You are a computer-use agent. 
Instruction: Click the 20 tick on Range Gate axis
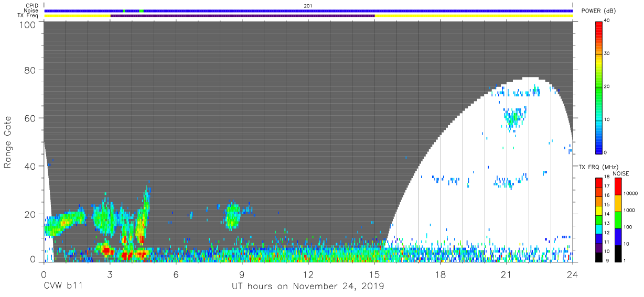tap(30, 214)
